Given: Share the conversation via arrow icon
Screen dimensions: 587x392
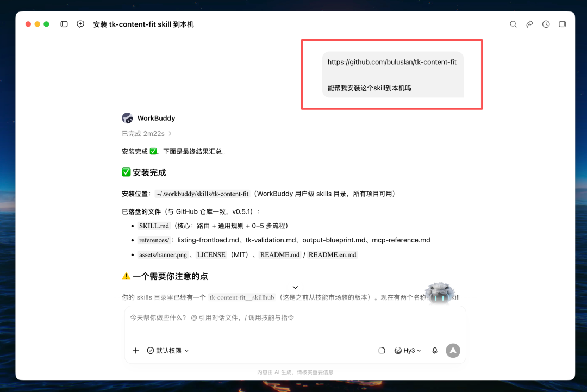Looking at the screenshot, I should click(530, 24).
